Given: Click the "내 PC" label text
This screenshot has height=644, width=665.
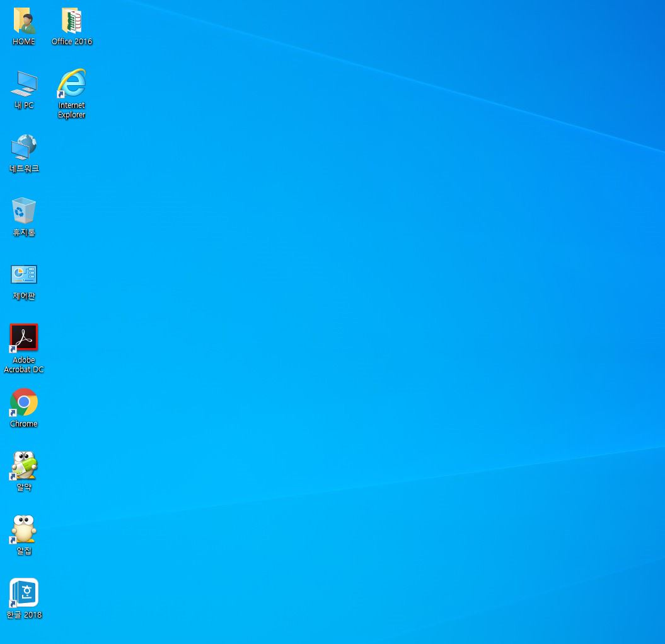Looking at the screenshot, I should (x=24, y=105).
